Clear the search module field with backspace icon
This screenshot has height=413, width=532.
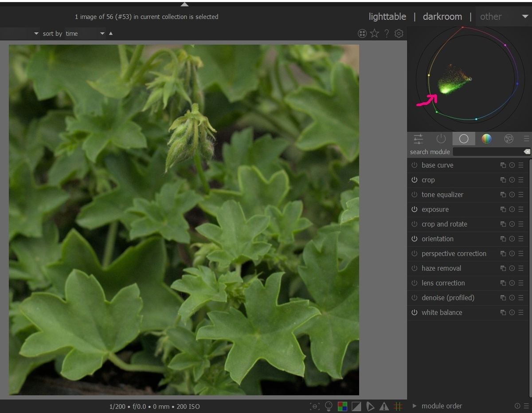tap(527, 152)
